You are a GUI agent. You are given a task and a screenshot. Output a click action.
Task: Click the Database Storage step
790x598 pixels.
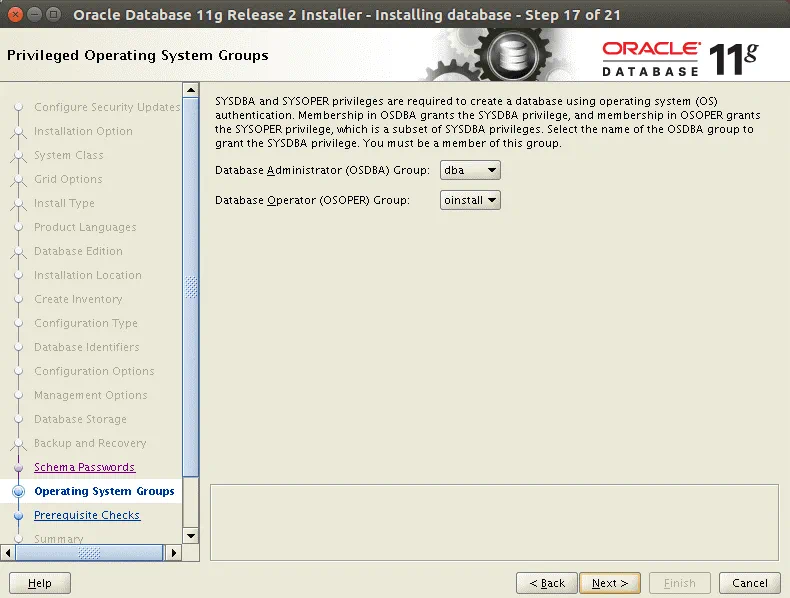(x=80, y=419)
